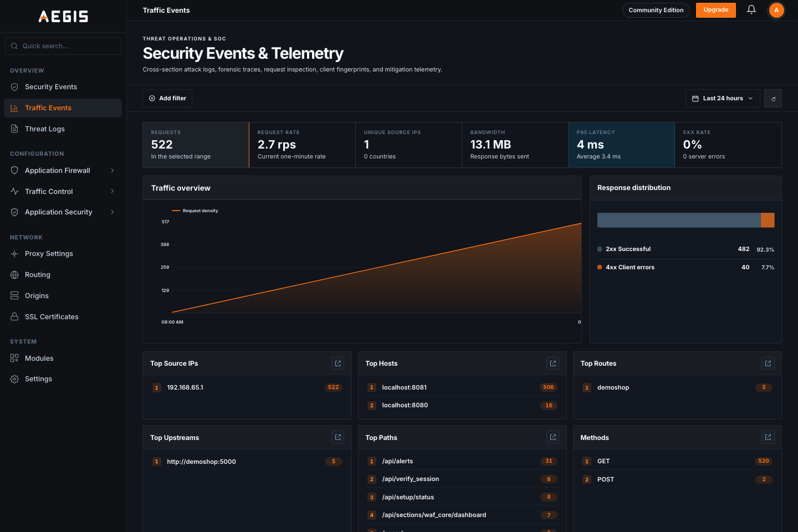Open Top Source IPs expand icon
Viewport: 798px width, 532px height.
coord(338,364)
